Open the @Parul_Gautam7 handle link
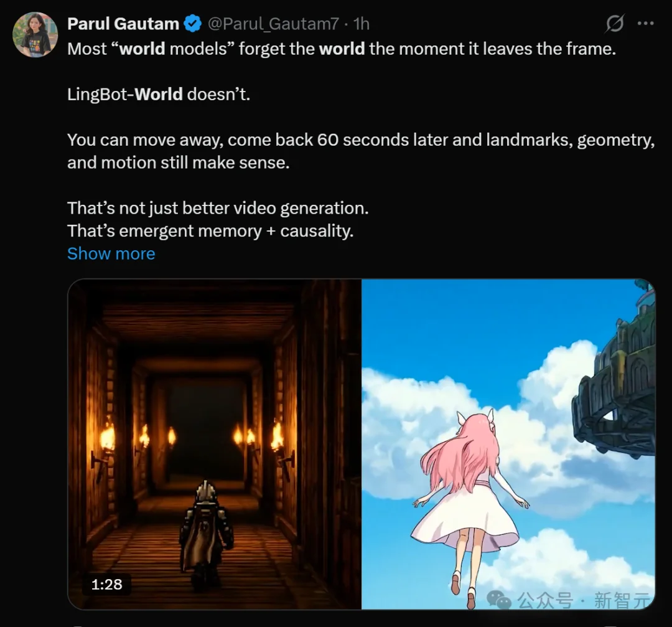 [x=273, y=24]
